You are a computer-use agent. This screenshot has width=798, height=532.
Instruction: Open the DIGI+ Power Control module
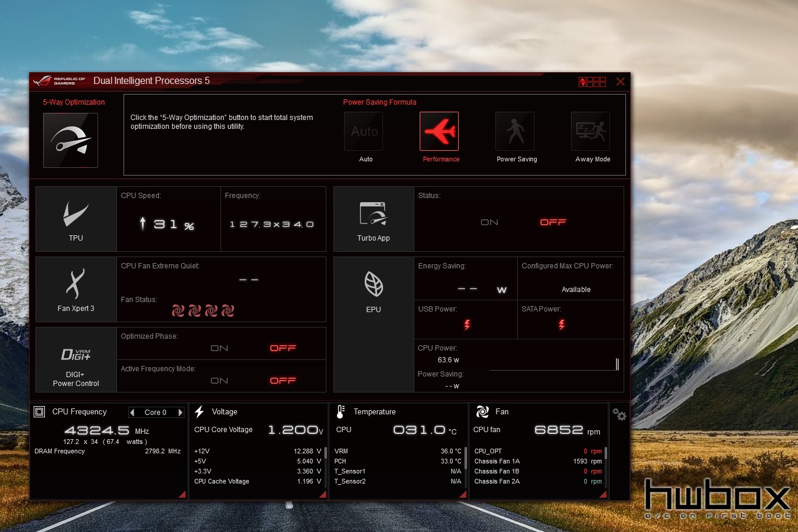click(x=76, y=359)
